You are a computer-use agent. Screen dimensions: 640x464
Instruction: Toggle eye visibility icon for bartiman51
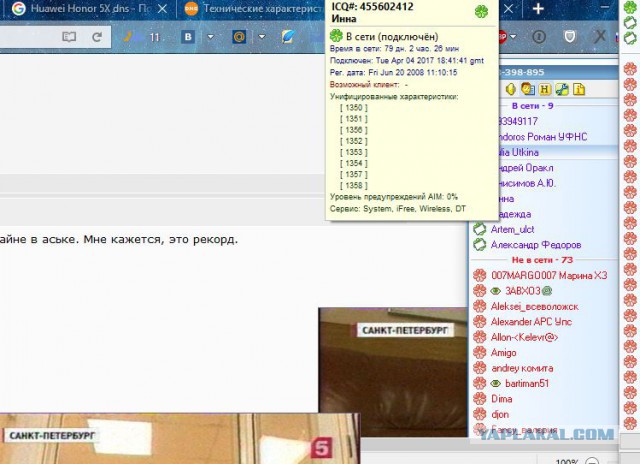click(495, 384)
